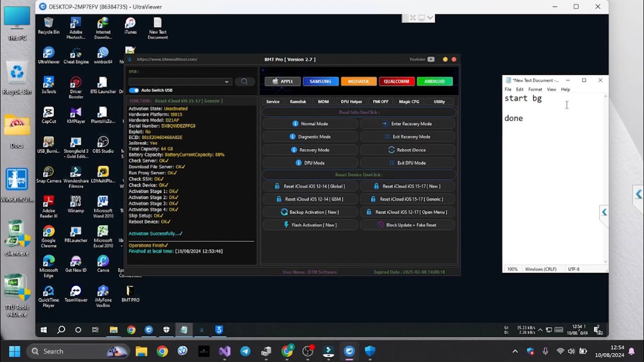
Task: Click Exit Recovery Mode button
Action: coord(407,137)
